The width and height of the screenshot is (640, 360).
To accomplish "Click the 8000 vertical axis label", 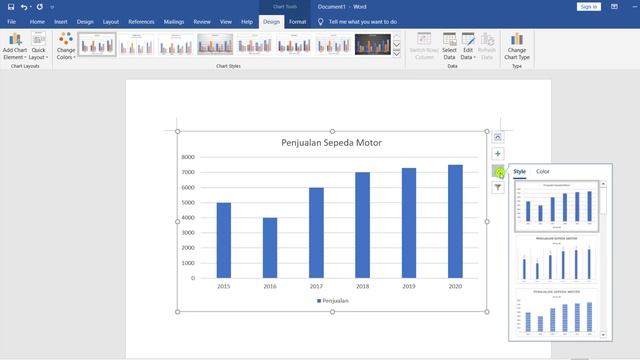I will (188, 157).
